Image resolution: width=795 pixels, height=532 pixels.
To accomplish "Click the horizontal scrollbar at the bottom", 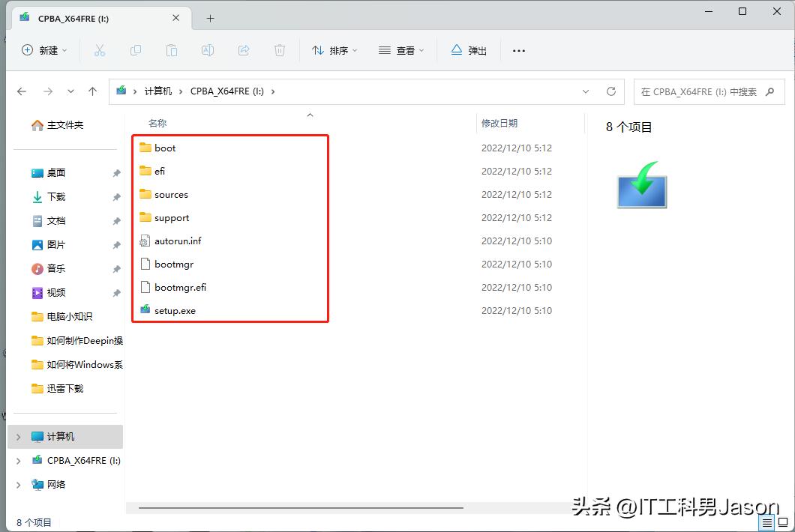I will (x=300, y=507).
